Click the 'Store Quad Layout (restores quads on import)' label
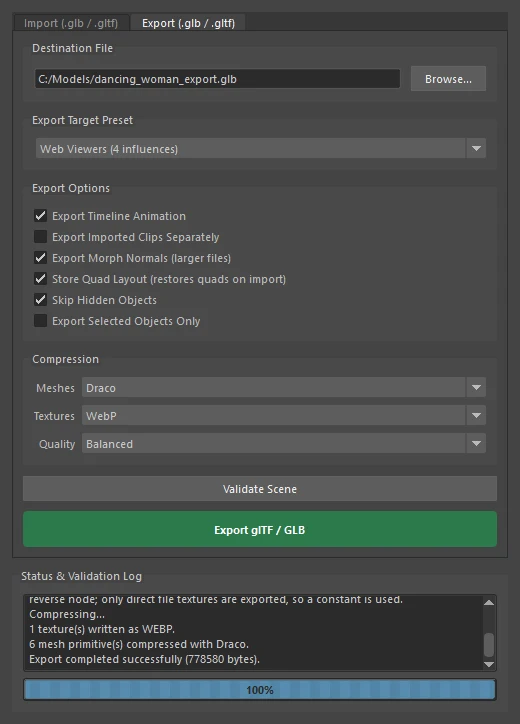The width and height of the screenshot is (520, 724). pos(169,279)
